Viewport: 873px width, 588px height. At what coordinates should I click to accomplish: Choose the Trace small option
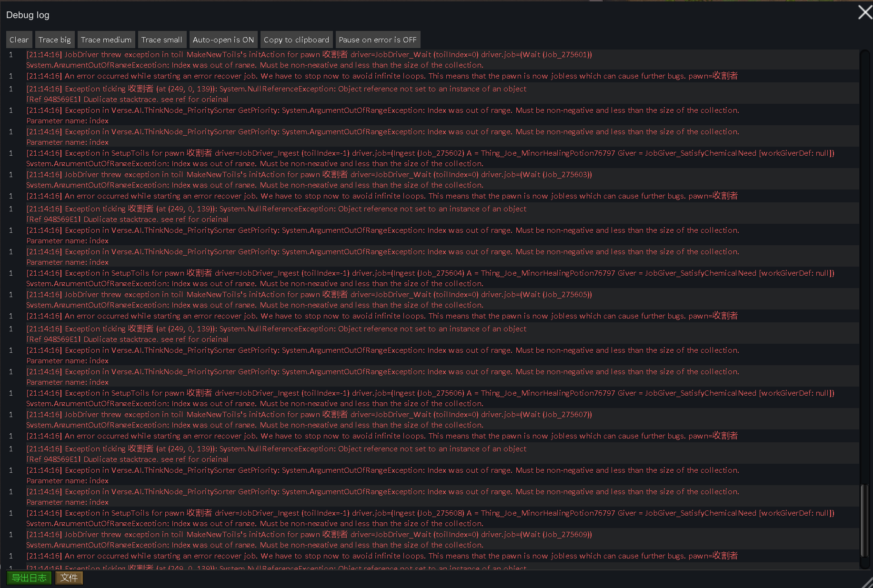pos(162,40)
